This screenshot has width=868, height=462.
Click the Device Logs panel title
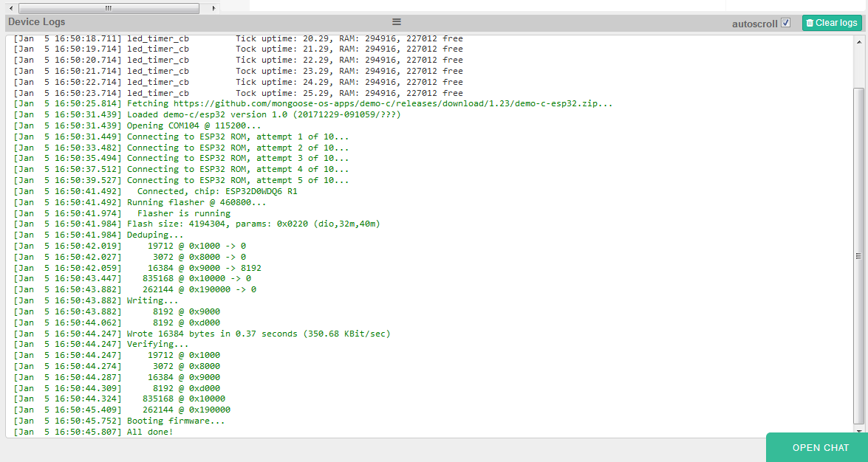[36, 21]
